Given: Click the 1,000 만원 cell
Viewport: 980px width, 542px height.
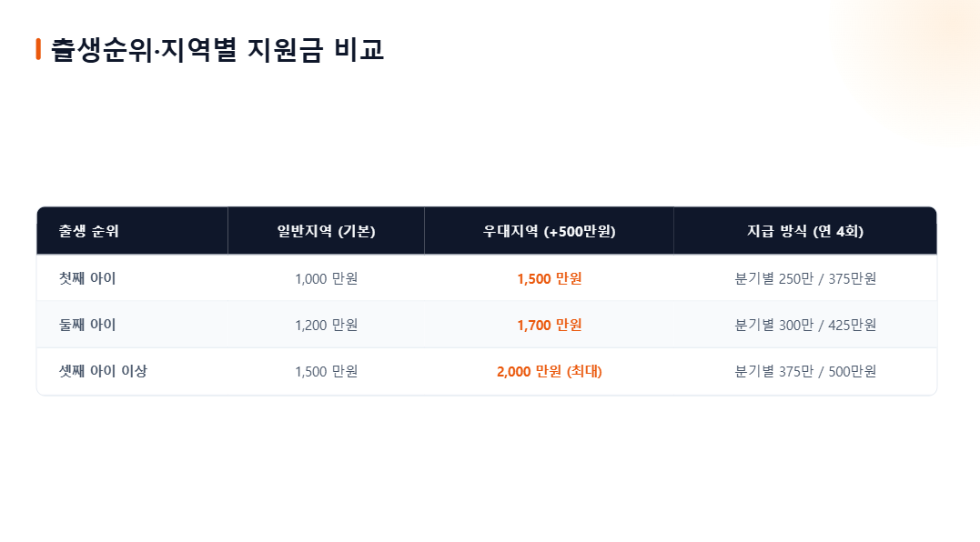Looking at the screenshot, I should point(327,278).
